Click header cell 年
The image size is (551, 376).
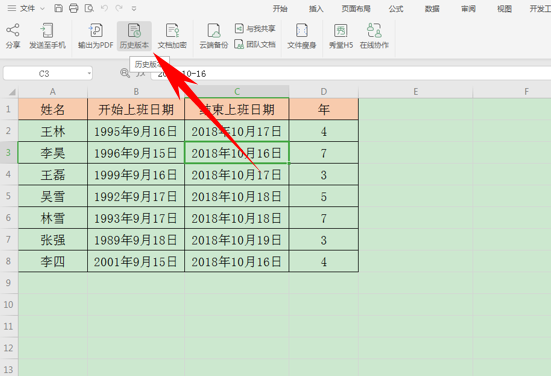click(x=324, y=109)
